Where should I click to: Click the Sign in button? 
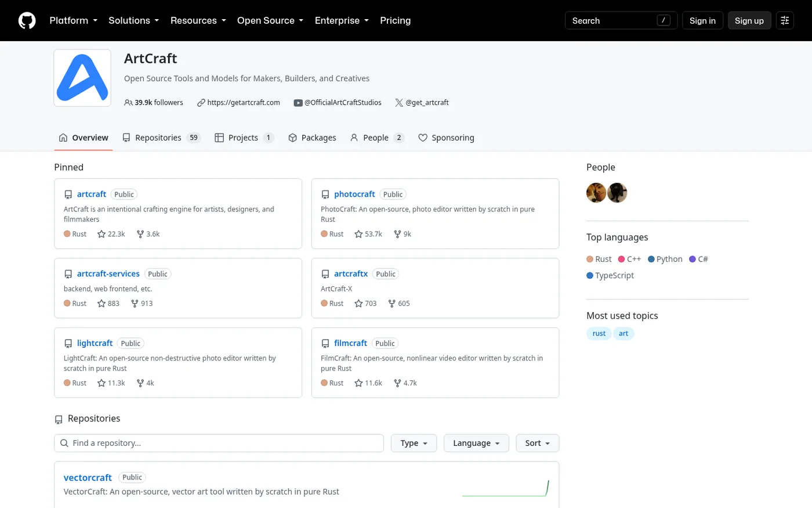click(x=702, y=20)
